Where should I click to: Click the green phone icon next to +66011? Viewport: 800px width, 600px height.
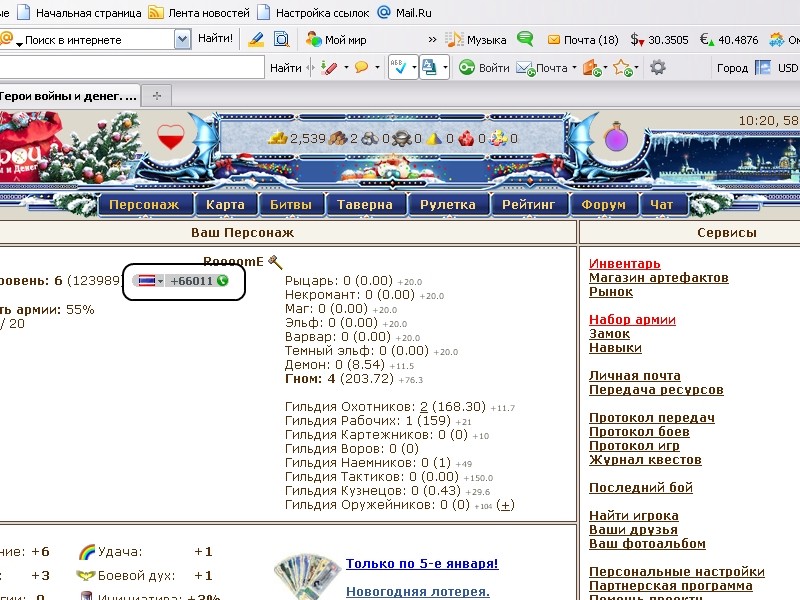(x=222, y=281)
